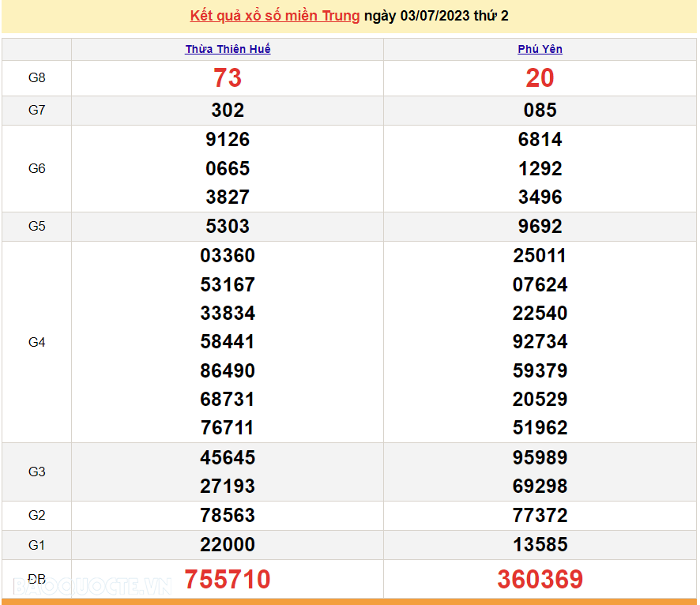
Task: Select the G3 number 45645
Action: tap(228, 458)
